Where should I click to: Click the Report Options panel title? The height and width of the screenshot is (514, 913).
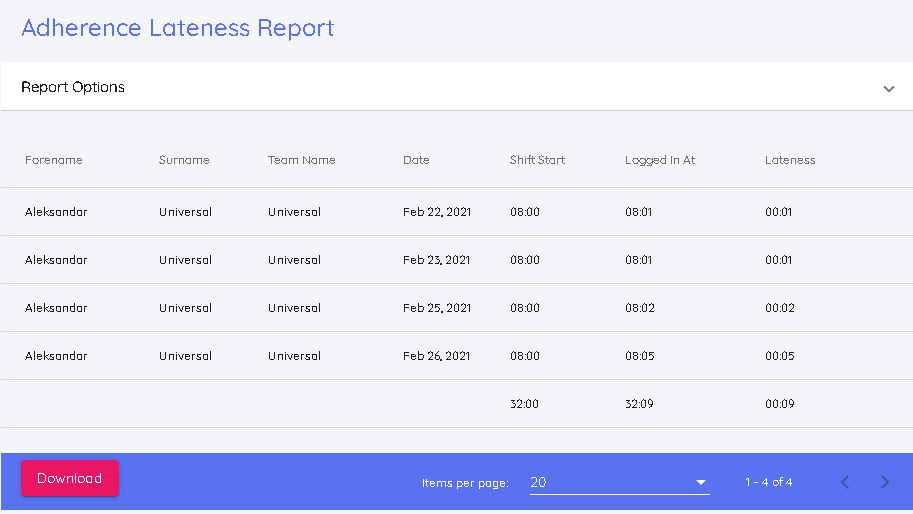pyautogui.click(x=73, y=87)
